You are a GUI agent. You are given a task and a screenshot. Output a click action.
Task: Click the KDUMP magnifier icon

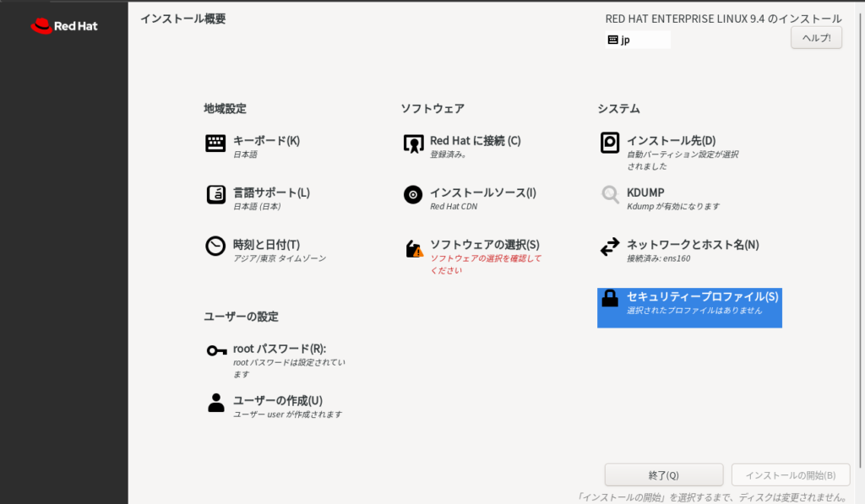(610, 195)
